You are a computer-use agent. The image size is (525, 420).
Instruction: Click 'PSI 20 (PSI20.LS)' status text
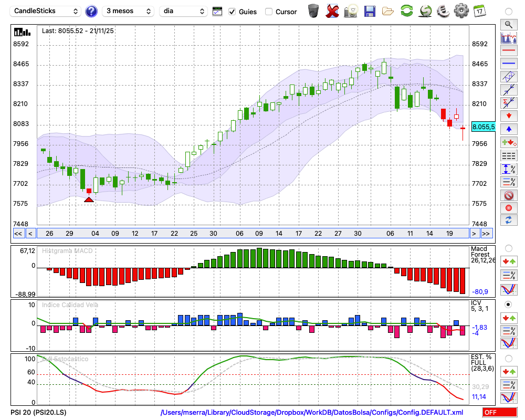38,412
